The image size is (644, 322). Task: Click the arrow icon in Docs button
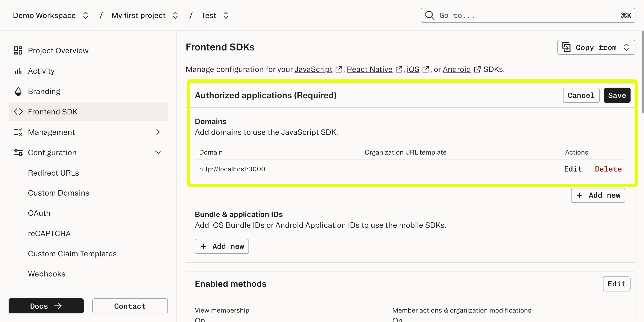coord(58,306)
